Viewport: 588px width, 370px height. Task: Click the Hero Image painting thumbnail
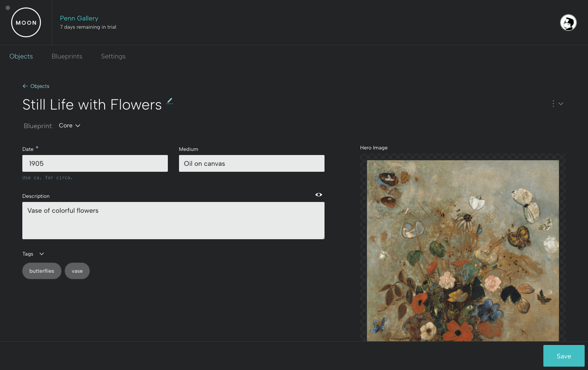click(463, 250)
